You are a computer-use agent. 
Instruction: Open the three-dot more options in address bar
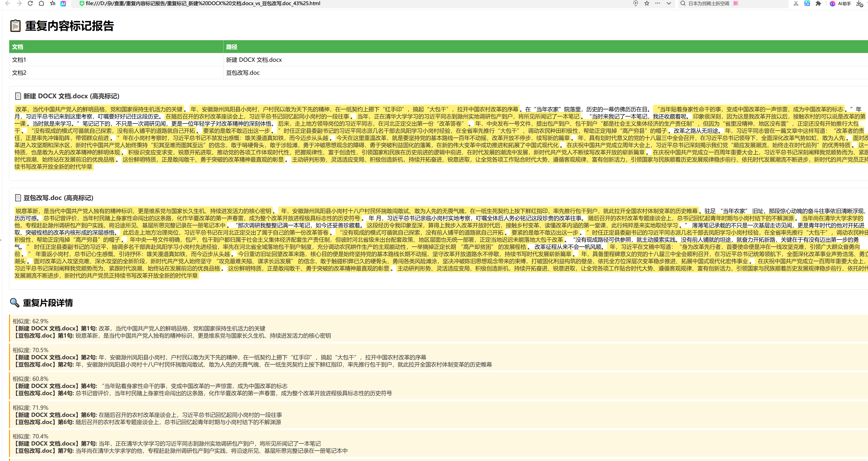pyautogui.click(x=657, y=3)
